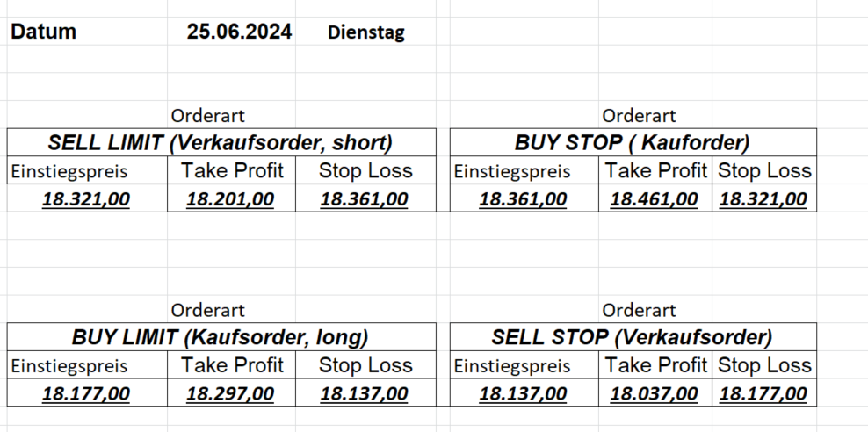
Task: Select the SELL LIMIT (Verkaufsorder, short) header
Action: (x=221, y=142)
